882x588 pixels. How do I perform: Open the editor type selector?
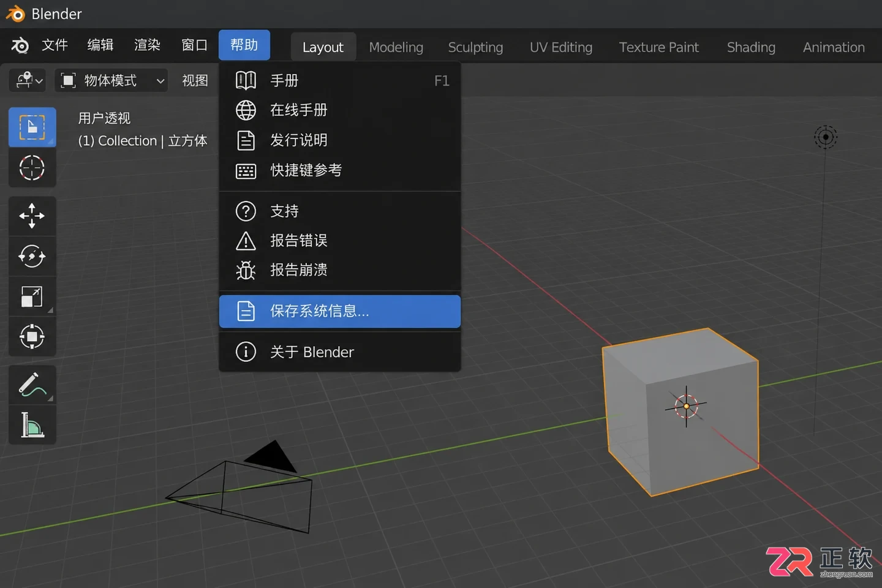tap(28, 80)
